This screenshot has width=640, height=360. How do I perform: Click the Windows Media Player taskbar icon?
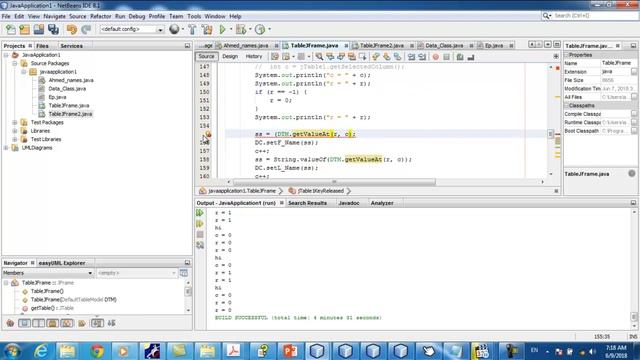coord(124,351)
